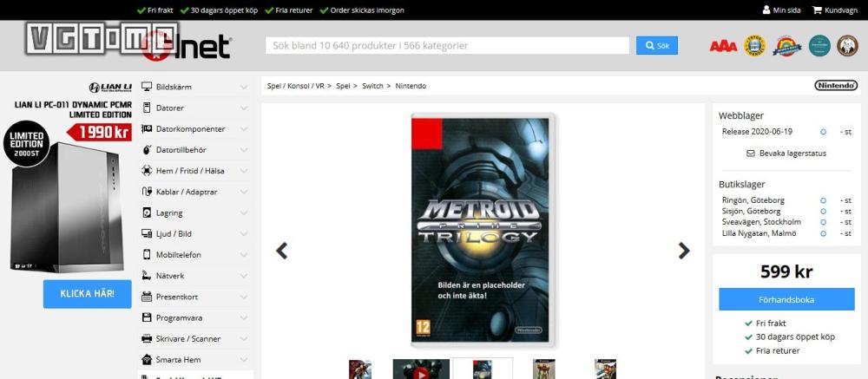Click the Förhandsboka pre-order button
The image size is (868, 379).
tap(786, 299)
